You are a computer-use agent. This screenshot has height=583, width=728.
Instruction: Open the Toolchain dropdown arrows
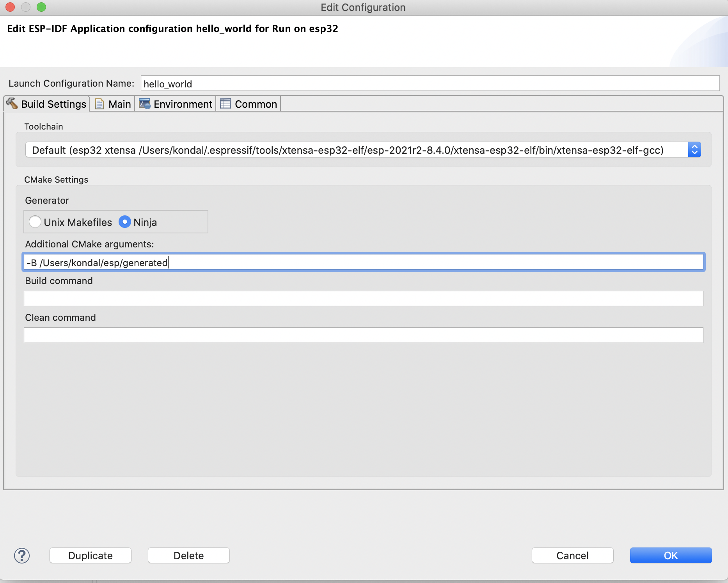coord(694,150)
